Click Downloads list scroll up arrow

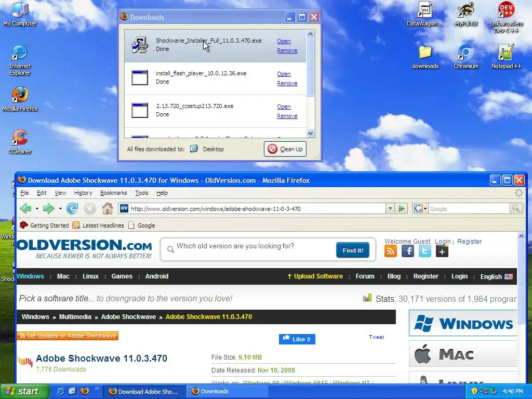310,34
